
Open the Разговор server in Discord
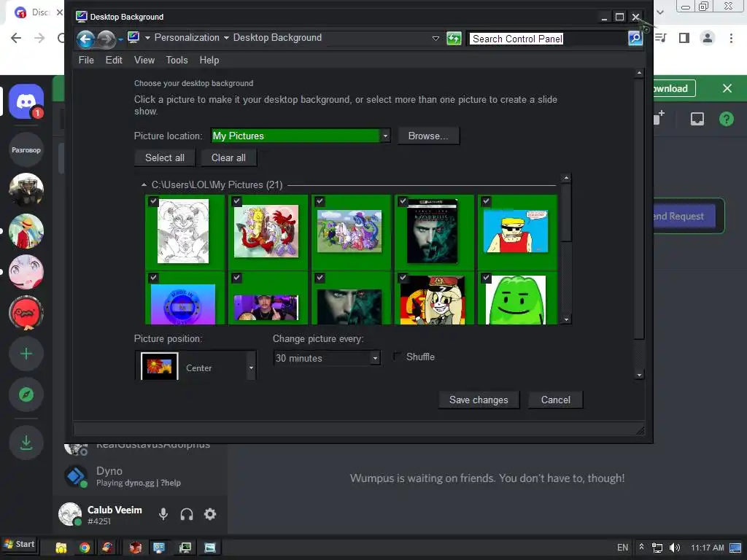pos(26,150)
